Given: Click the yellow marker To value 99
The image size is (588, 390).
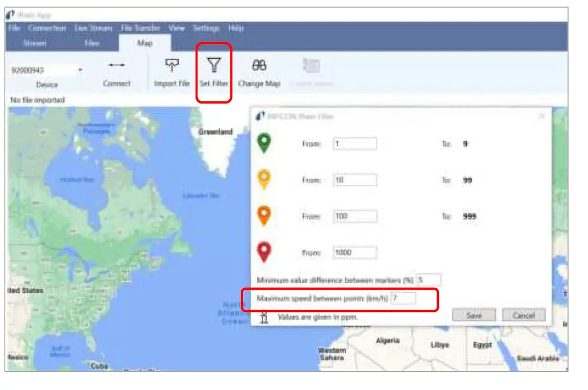Looking at the screenshot, I should (x=467, y=180).
